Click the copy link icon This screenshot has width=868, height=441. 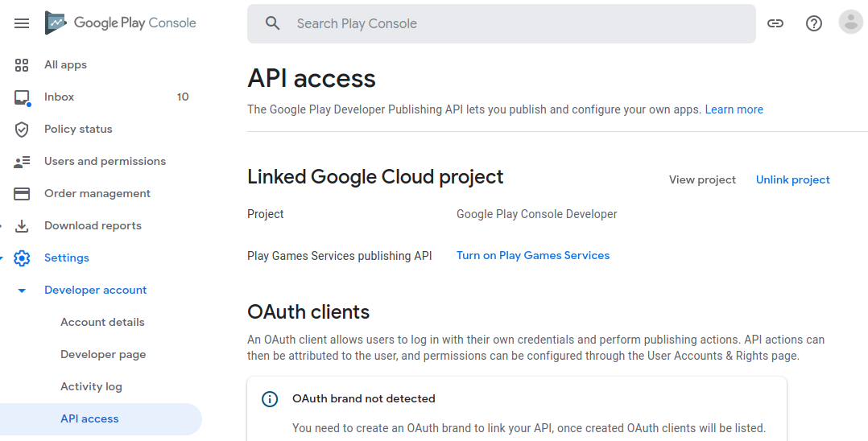pyautogui.click(x=775, y=23)
